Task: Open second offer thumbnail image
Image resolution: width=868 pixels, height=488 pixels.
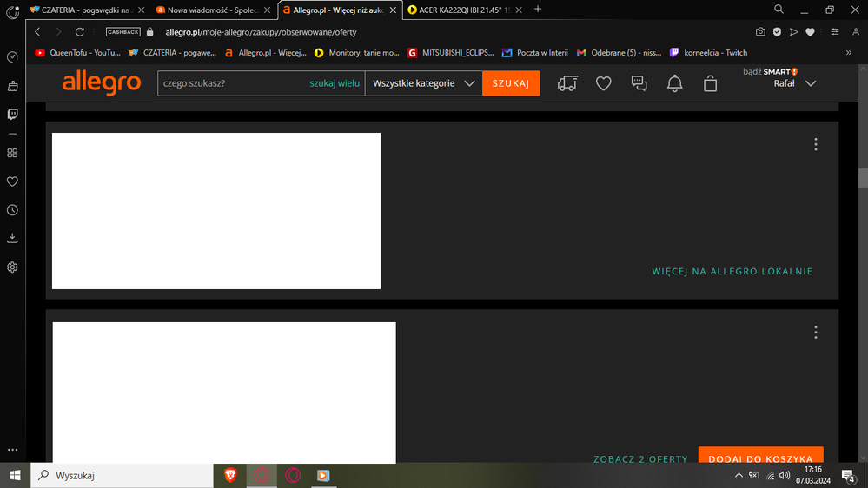Action: pyautogui.click(x=224, y=392)
